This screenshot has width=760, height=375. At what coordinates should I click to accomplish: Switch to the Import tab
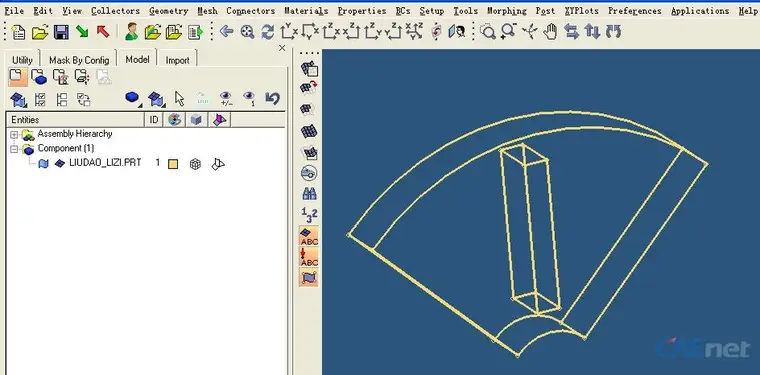pyautogui.click(x=177, y=60)
